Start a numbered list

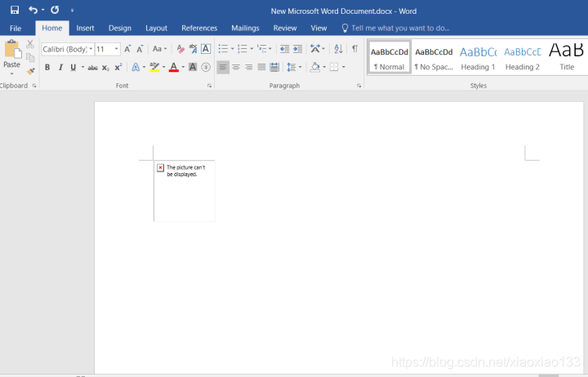pos(243,49)
